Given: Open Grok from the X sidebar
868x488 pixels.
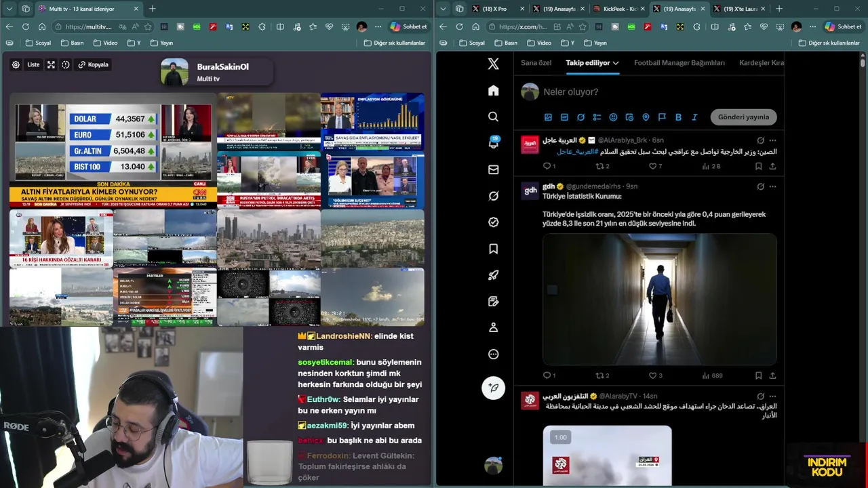Looking at the screenshot, I should pyautogui.click(x=493, y=196).
